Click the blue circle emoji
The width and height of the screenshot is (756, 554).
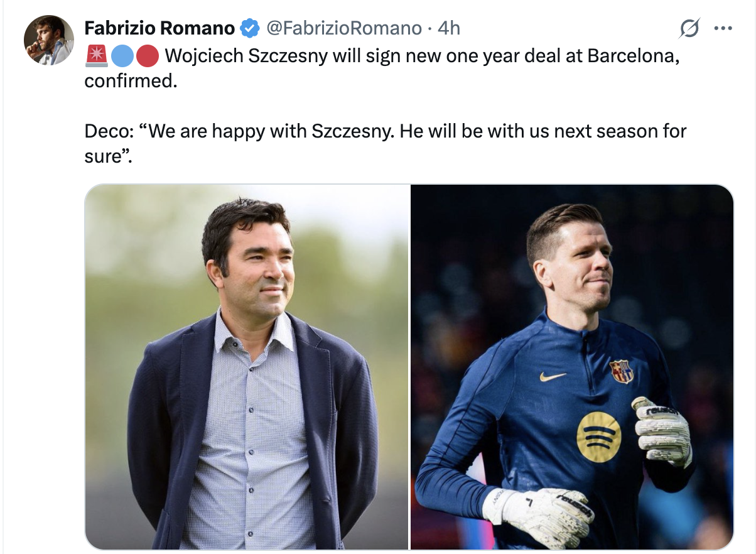(x=121, y=55)
